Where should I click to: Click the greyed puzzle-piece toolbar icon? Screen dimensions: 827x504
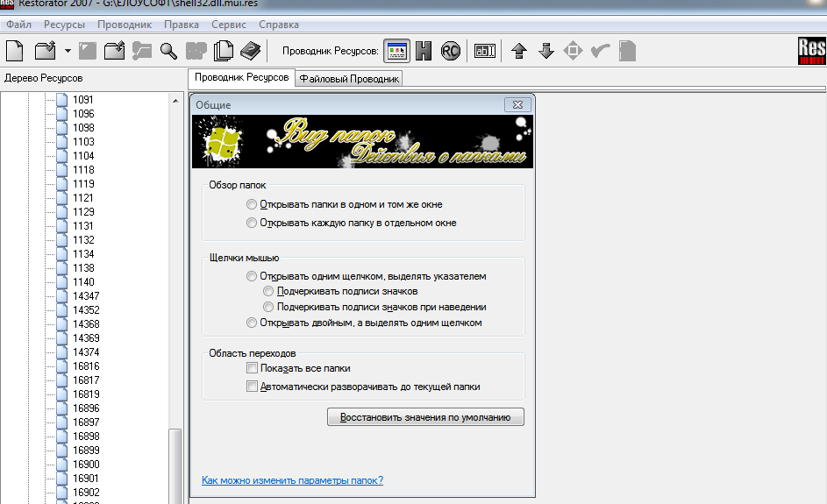pyautogui.click(x=196, y=51)
